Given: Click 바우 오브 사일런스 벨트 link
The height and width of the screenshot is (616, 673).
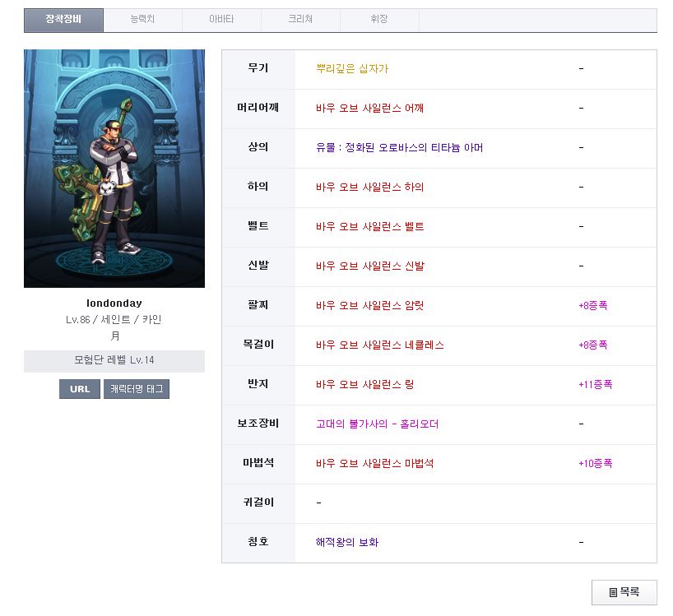Looking at the screenshot, I should pyautogui.click(x=369, y=227).
